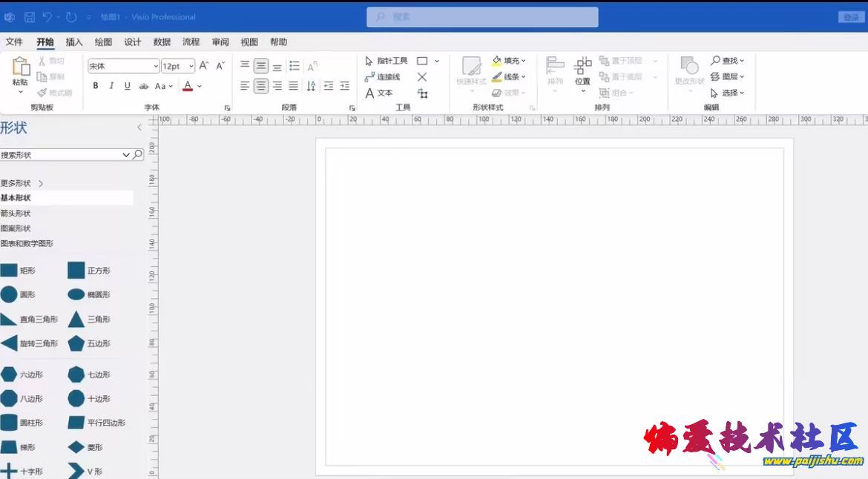Decrease paragraph indent
Screen dimensions: 868x479
[328, 86]
